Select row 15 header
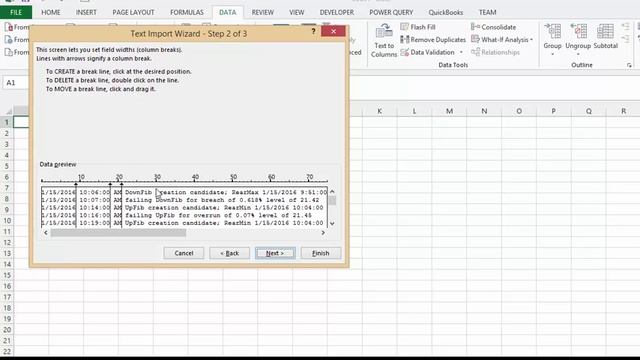The image size is (640, 360). [x=7, y=275]
